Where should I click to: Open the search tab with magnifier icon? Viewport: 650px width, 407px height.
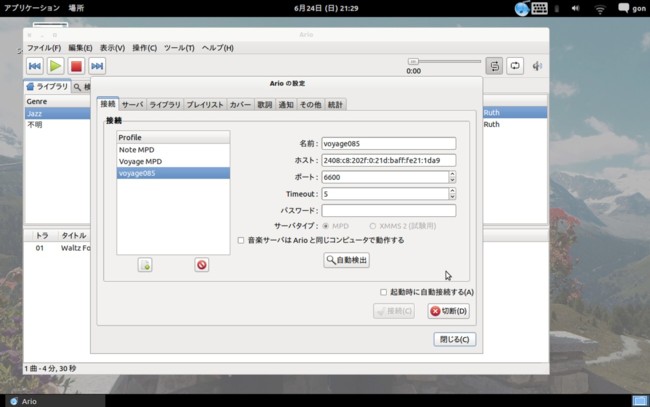pyautogui.click(x=81, y=87)
